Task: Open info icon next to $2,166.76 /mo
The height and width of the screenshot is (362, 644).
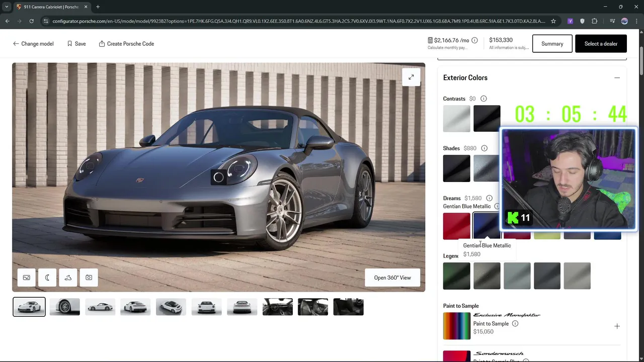Action: click(474, 40)
